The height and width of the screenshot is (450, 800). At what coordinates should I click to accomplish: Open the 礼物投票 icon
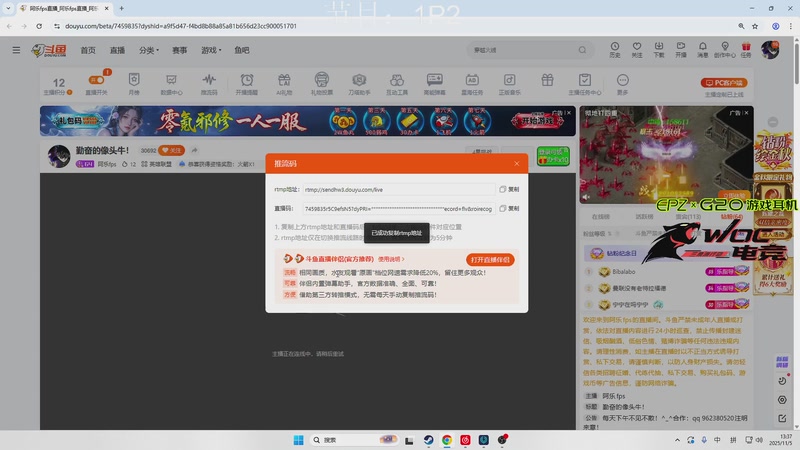321,84
